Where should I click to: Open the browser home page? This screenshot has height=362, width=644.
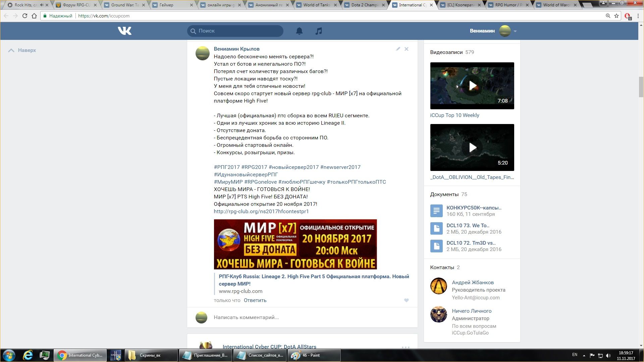tap(34, 16)
